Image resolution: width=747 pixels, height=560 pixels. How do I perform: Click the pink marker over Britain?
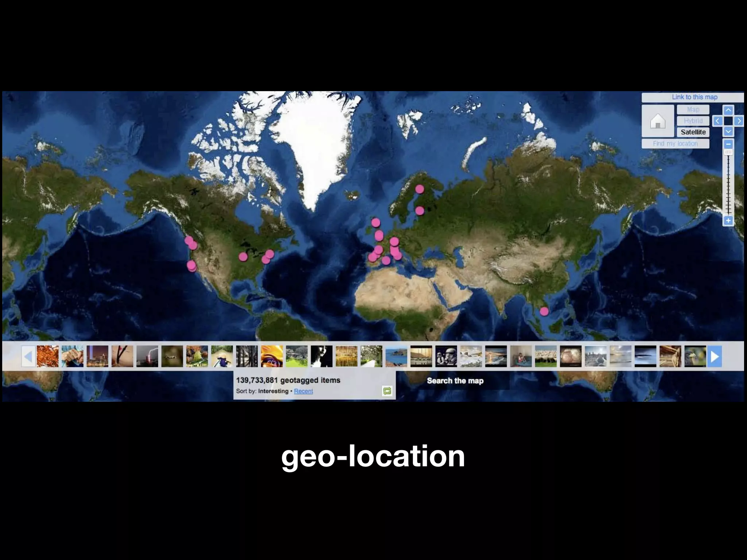pos(376,222)
